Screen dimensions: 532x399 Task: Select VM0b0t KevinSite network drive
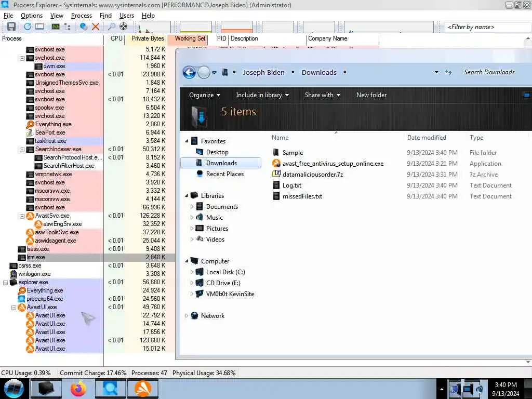point(230,294)
